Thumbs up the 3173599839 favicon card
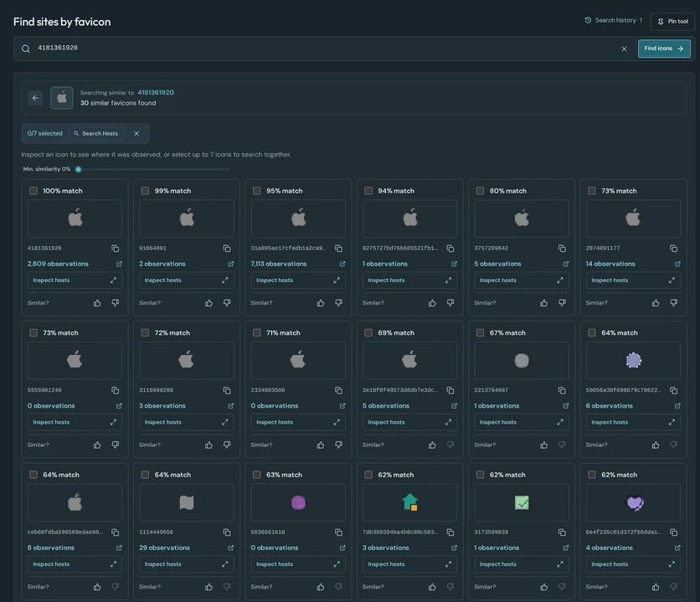Image resolution: width=700 pixels, height=602 pixels. [x=543, y=587]
